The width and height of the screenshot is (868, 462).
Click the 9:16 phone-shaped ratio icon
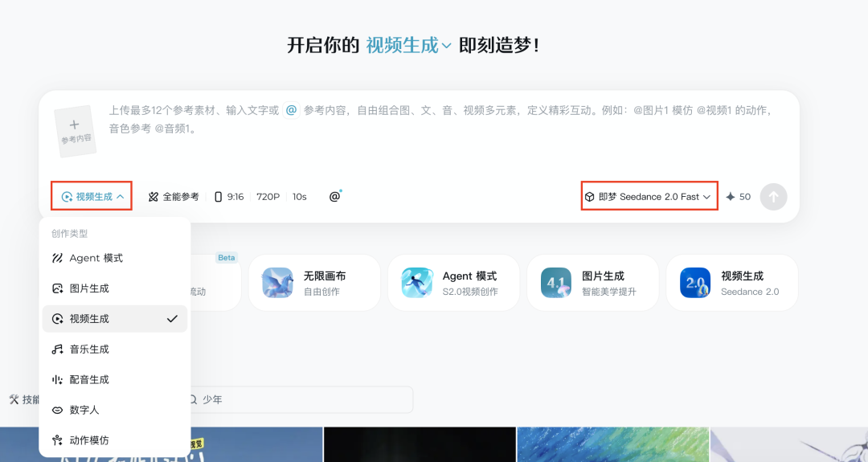[218, 196]
